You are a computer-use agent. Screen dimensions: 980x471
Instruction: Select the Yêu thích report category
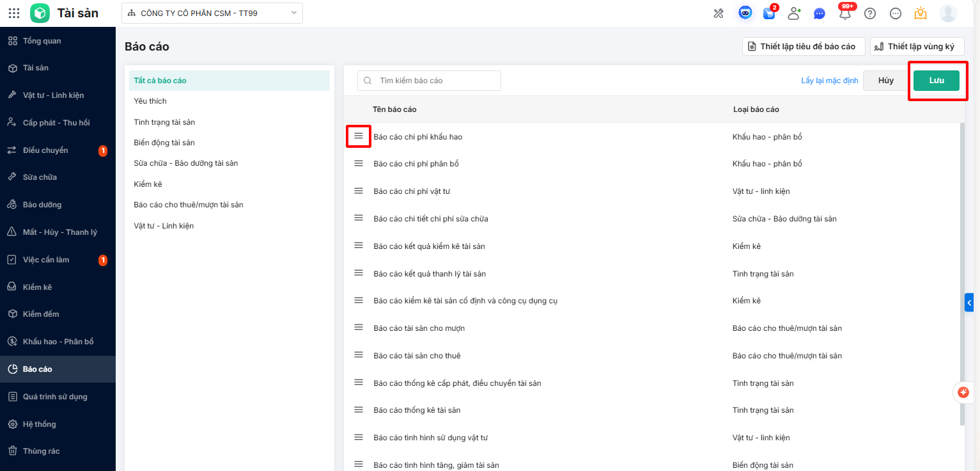click(x=229, y=101)
